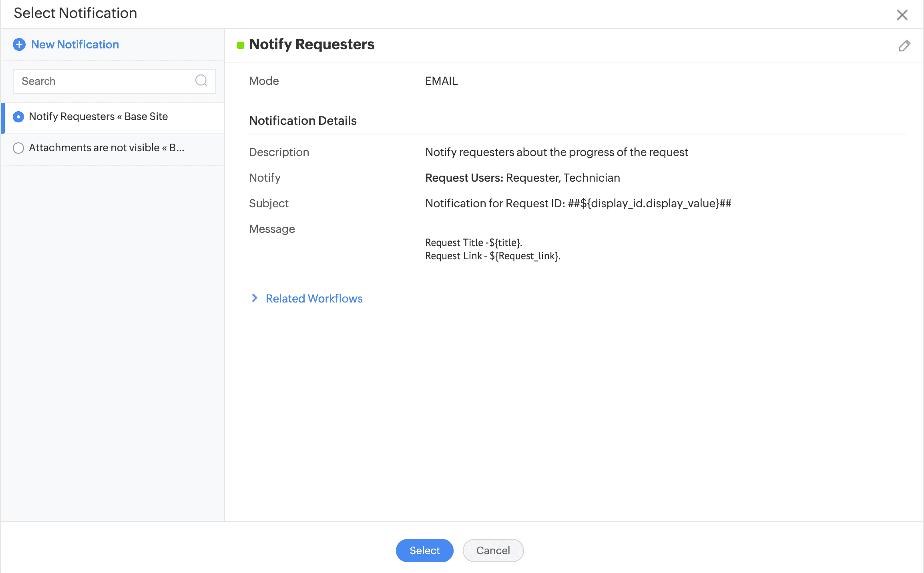Image resolution: width=924 pixels, height=573 pixels.
Task: Click the 'Attachments are not visible « B...' label
Action: pyautogui.click(x=106, y=148)
